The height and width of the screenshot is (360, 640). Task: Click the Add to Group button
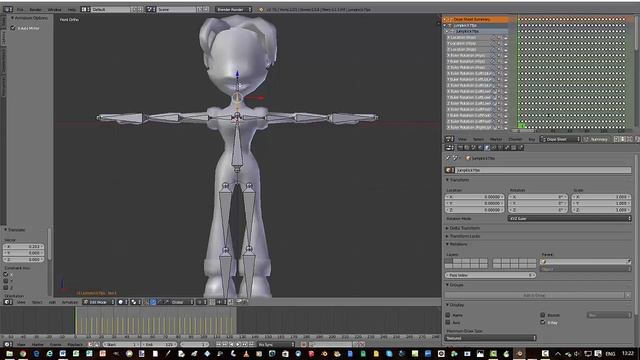[x=534, y=295]
